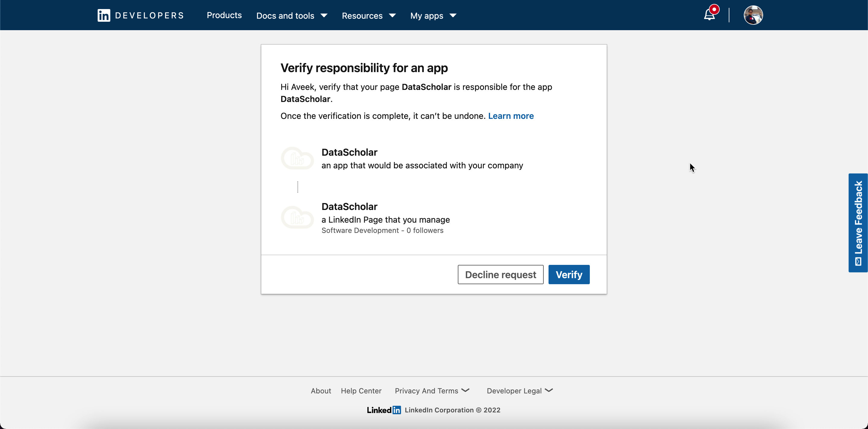Click the LinkedIn footer logo
868x429 pixels.
384,410
